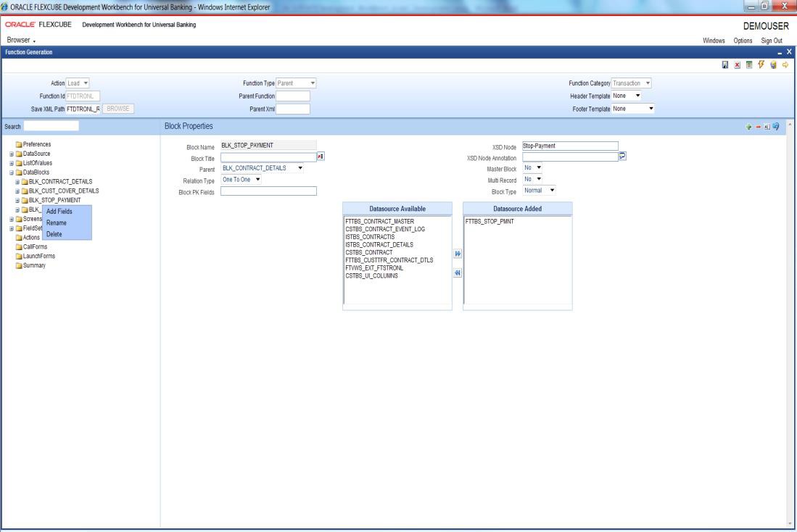This screenshot has width=797, height=532.
Task: Select CSTBS_UI_COLUMNS in Datasource Available
Action: (371, 276)
